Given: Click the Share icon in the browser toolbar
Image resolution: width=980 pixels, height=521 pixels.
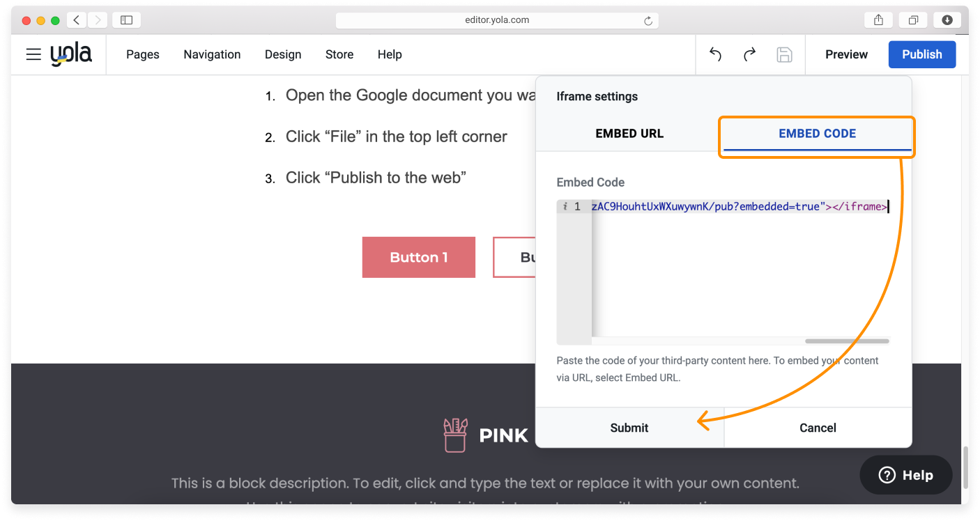Looking at the screenshot, I should tap(878, 20).
